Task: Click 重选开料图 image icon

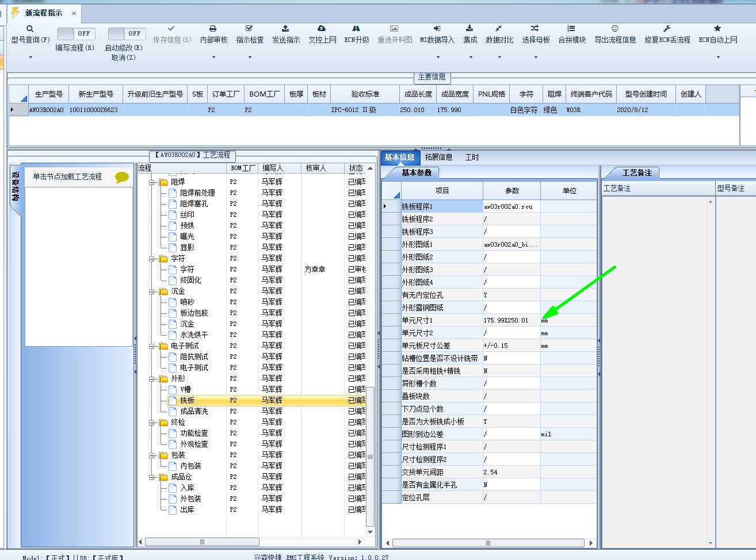Action: [x=394, y=28]
